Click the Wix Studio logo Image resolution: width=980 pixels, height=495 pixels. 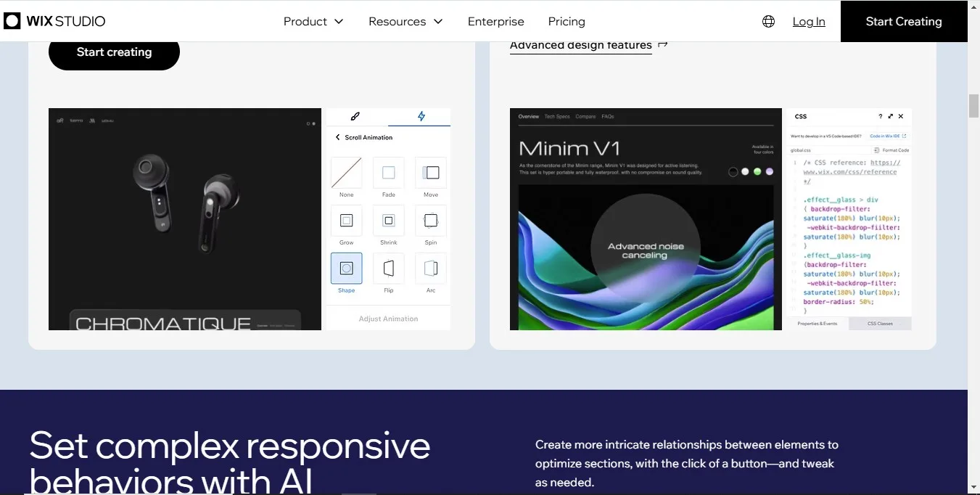(x=54, y=21)
